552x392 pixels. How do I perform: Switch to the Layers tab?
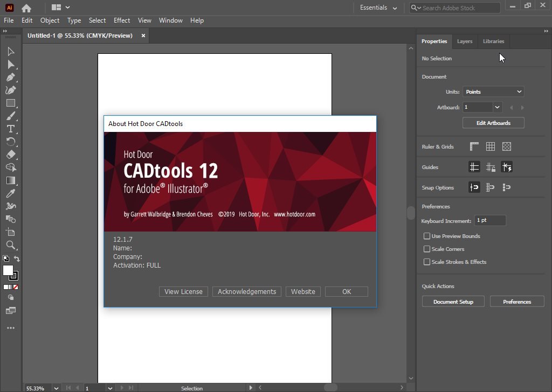tap(465, 41)
